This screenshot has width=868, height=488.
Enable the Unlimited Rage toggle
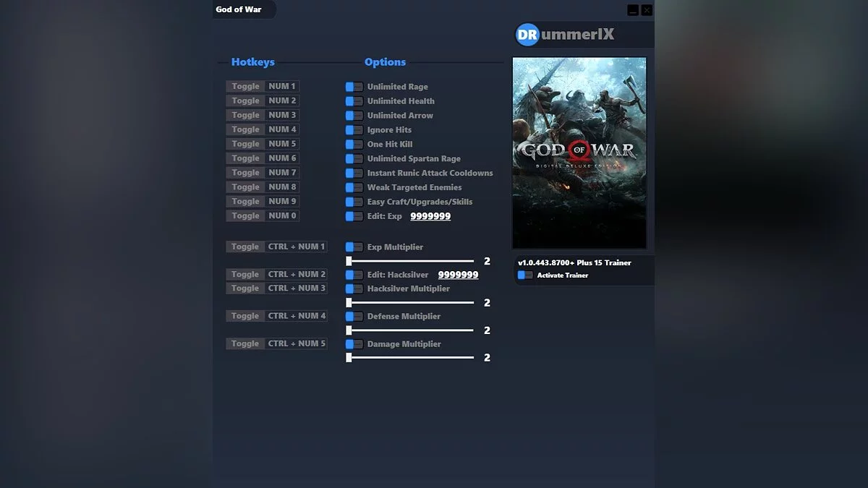coord(353,86)
